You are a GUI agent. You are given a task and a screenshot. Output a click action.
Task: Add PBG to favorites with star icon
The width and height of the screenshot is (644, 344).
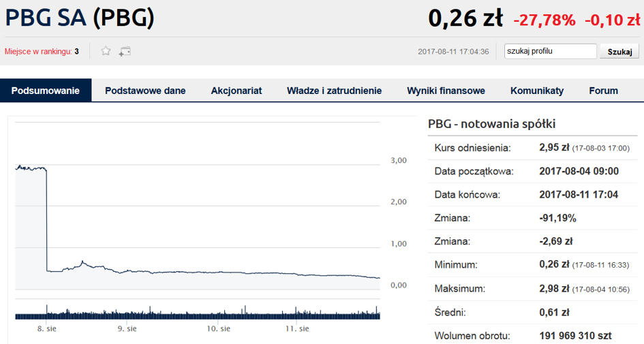pos(106,51)
